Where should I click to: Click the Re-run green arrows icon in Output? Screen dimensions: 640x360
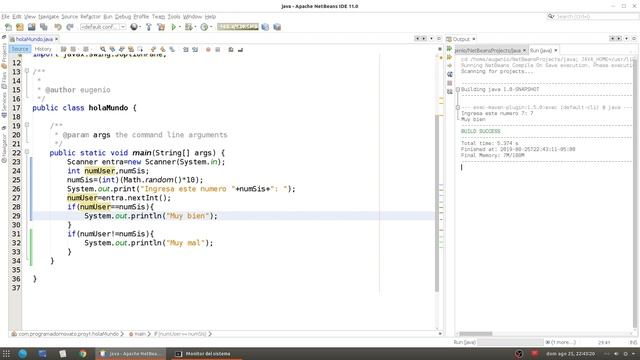pyautogui.click(x=450, y=49)
